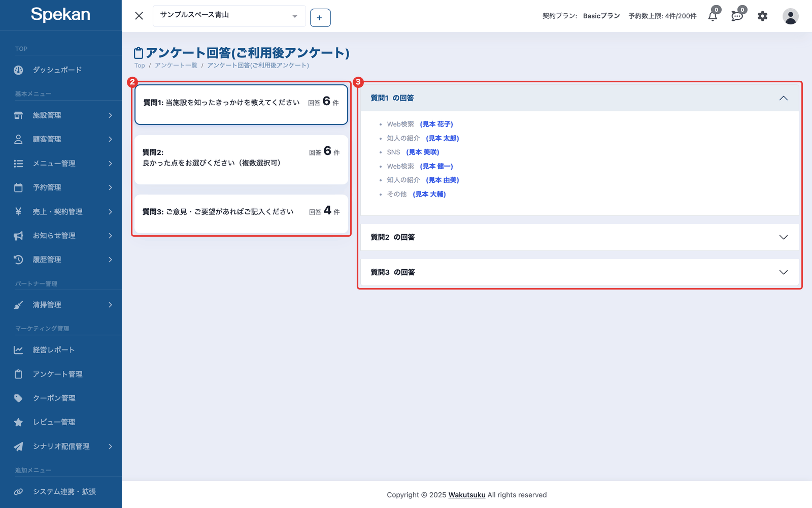Close the sidebar with the X icon
The height and width of the screenshot is (508, 812).
[x=139, y=16]
